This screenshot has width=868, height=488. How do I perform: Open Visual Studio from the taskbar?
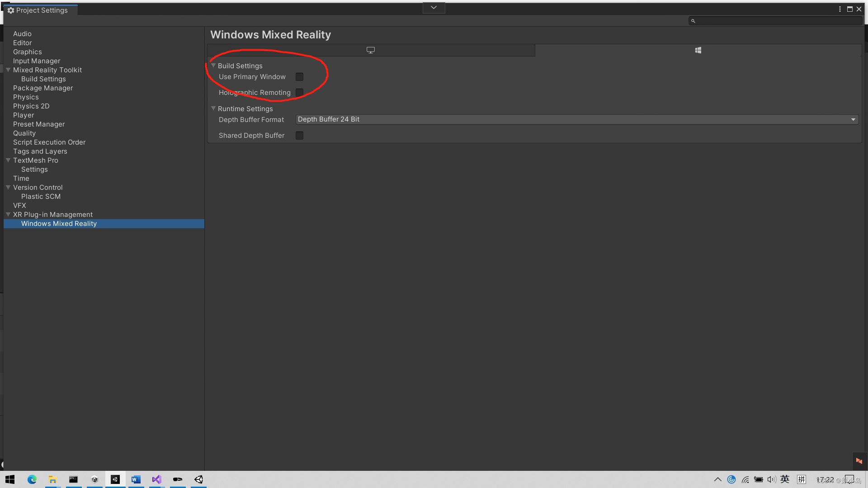(157, 479)
